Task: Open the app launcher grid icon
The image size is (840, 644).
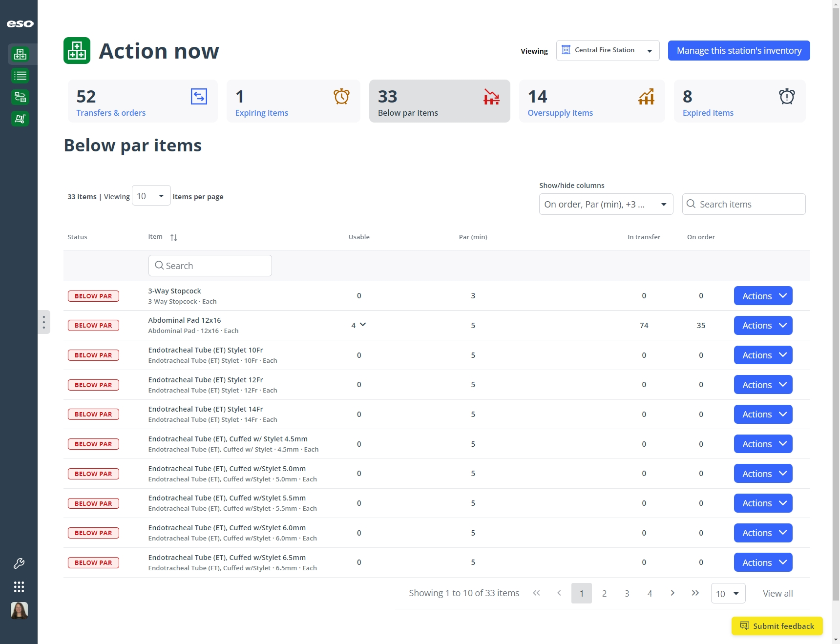Action: (19, 587)
